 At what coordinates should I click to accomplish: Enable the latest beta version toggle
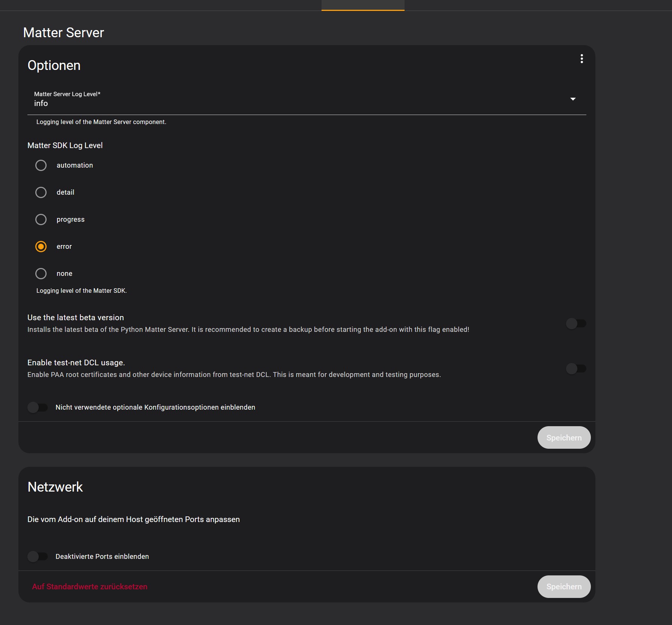576,323
